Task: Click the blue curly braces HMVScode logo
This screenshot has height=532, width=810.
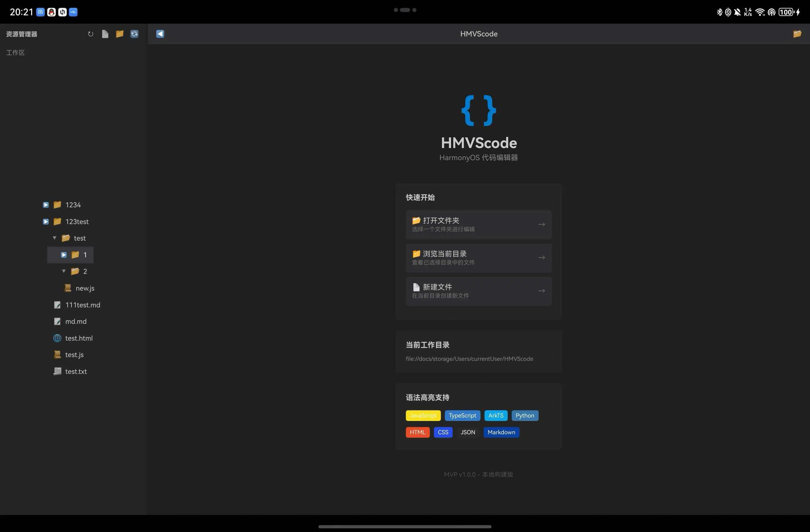Action: [478, 110]
